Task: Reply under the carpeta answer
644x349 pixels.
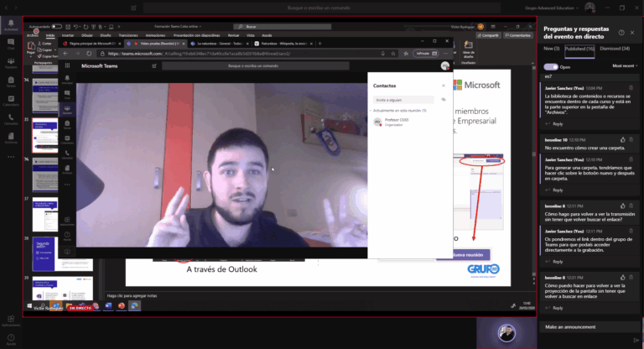Action: tap(554, 190)
